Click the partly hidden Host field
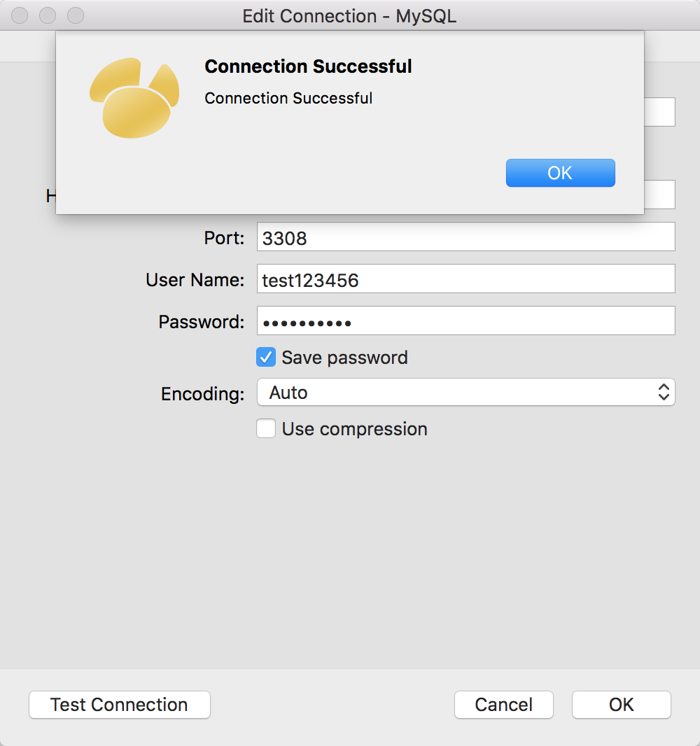700x746 pixels. [659, 195]
